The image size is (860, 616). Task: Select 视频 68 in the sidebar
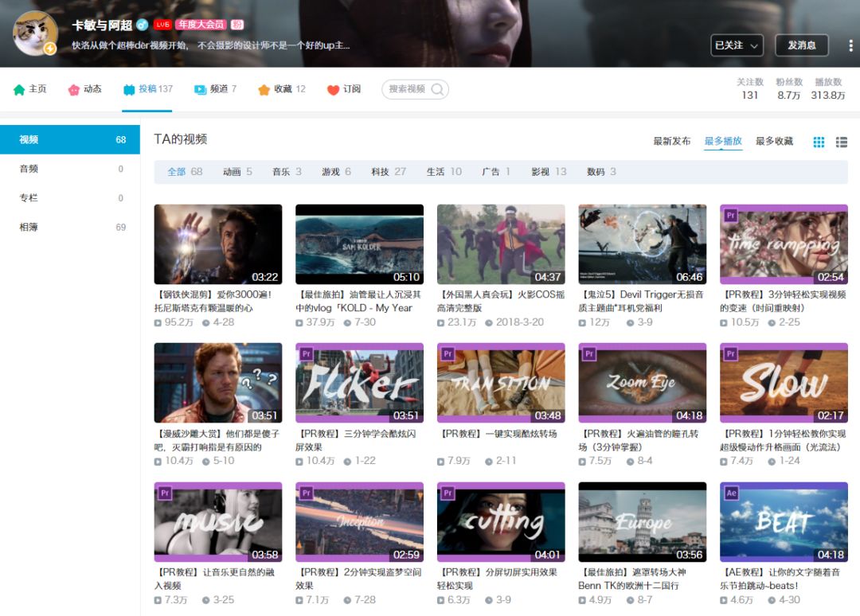pos(70,140)
